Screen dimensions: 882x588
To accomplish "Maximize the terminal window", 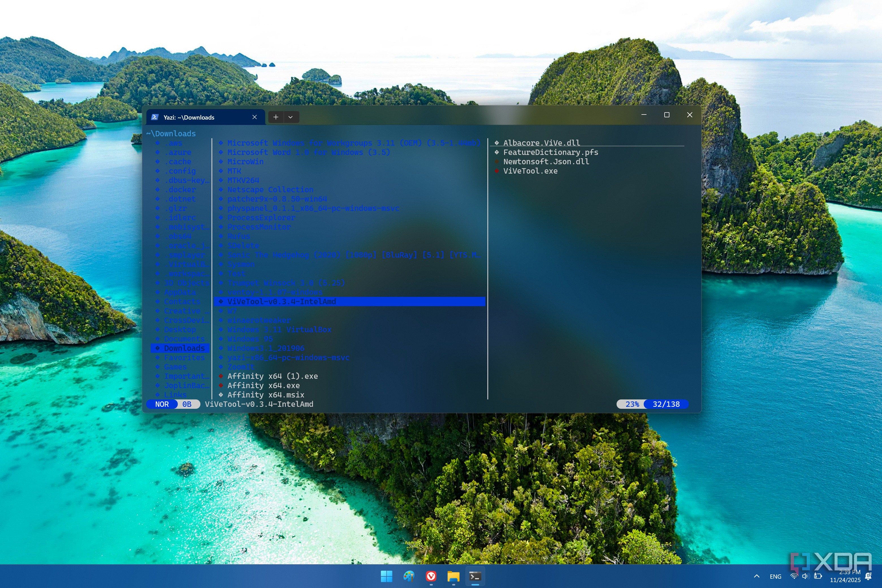I will pos(666,115).
